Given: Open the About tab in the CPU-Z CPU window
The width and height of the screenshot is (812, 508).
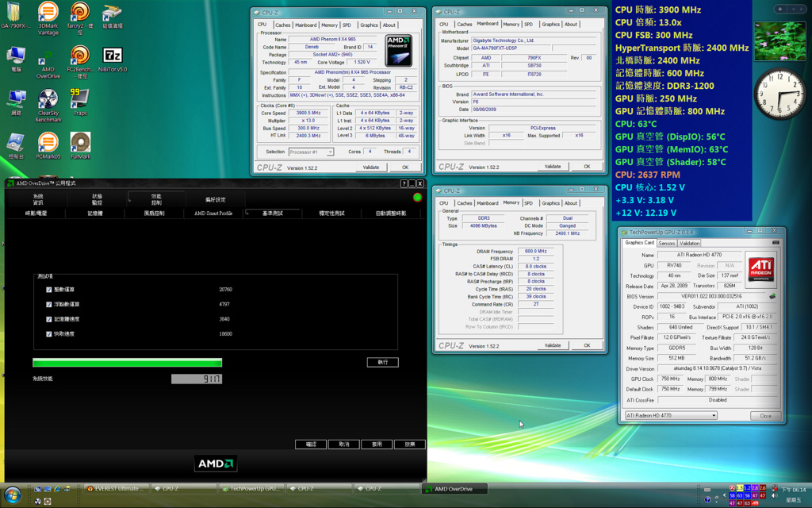Looking at the screenshot, I should point(389,25).
